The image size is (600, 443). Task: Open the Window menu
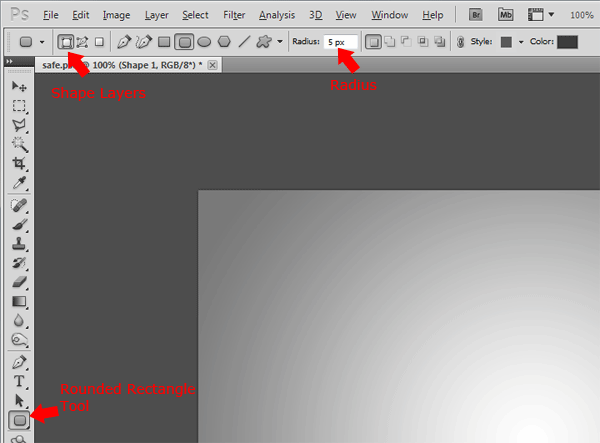390,15
